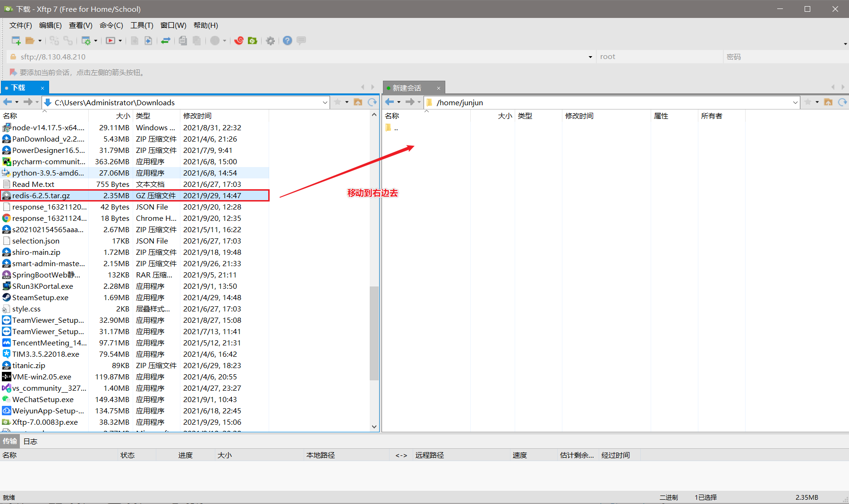The width and height of the screenshot is (849, 504).
Task: Refresh local Downloads pane
Action: tap(372, 102)
